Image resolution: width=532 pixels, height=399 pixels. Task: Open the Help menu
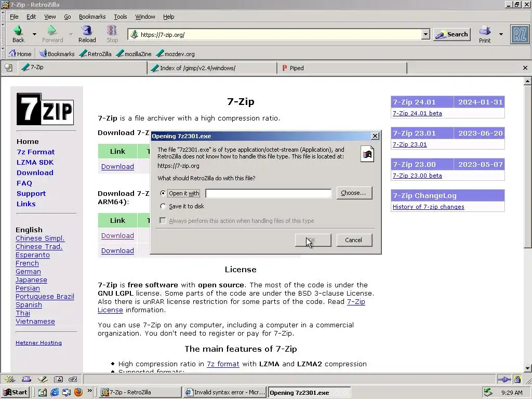(169, 17)
